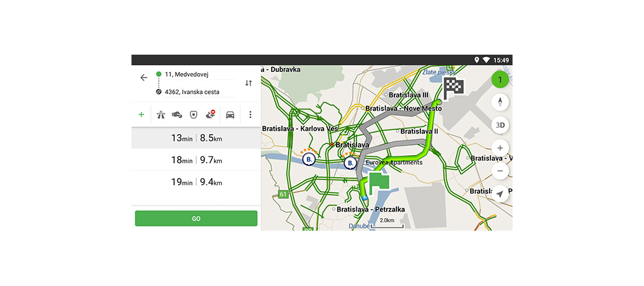This screenshot has width=644, height=286.
Task: Add a waypoint with the green plus
Action: coord(141,115)
